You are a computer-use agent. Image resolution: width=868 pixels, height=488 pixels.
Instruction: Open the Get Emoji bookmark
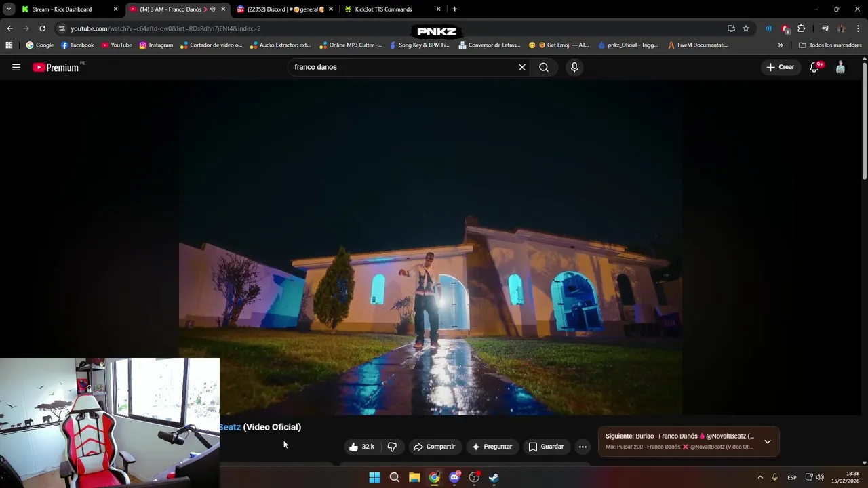[x=558, y=45]
